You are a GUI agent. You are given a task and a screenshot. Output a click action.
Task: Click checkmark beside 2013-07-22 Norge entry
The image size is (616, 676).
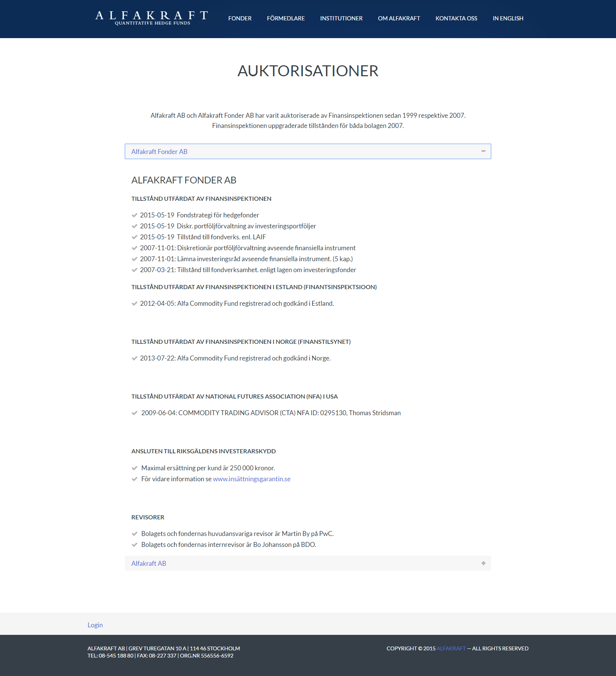point(134,358)
